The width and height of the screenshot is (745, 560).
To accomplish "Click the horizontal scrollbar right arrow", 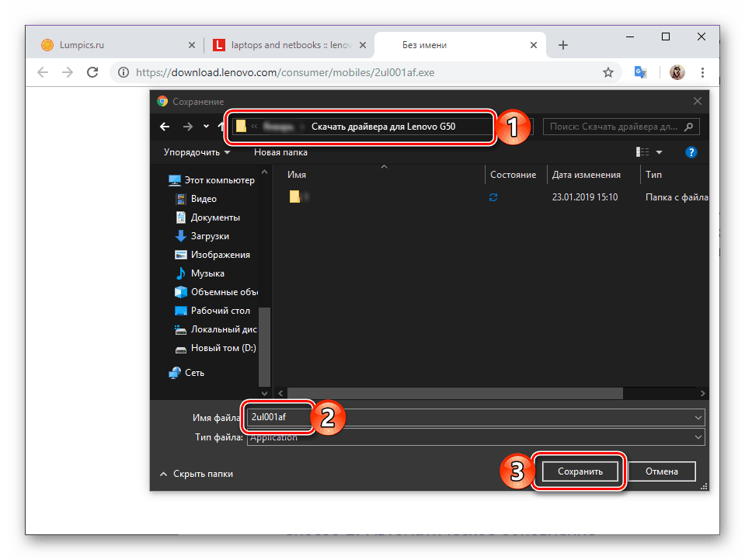I will point(703,393).
